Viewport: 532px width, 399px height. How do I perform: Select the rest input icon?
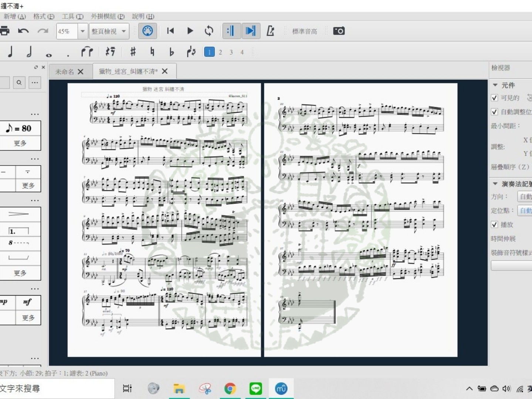pyautogui.click(x=110, y=52)
